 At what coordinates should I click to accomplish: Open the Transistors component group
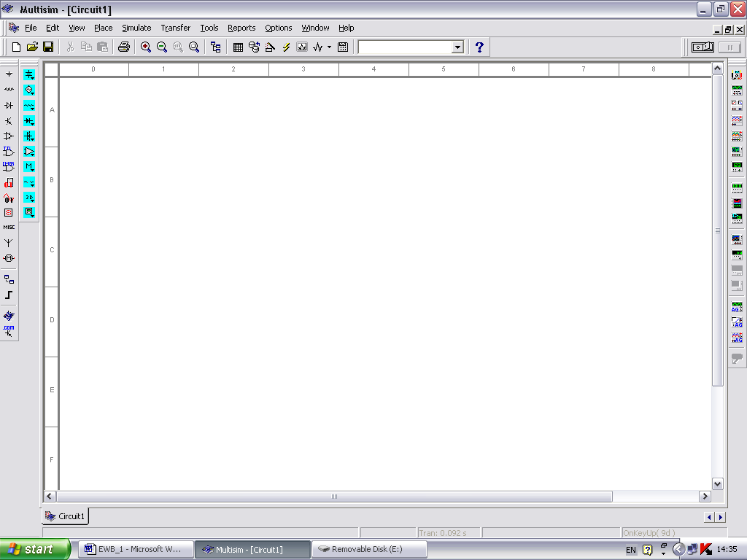tap(9, 121)
